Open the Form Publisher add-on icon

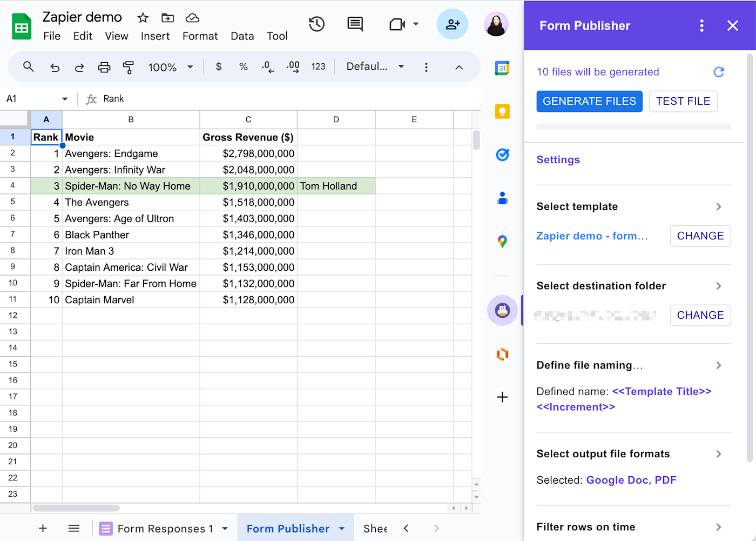pyautogui.click(x=502, y=310)
